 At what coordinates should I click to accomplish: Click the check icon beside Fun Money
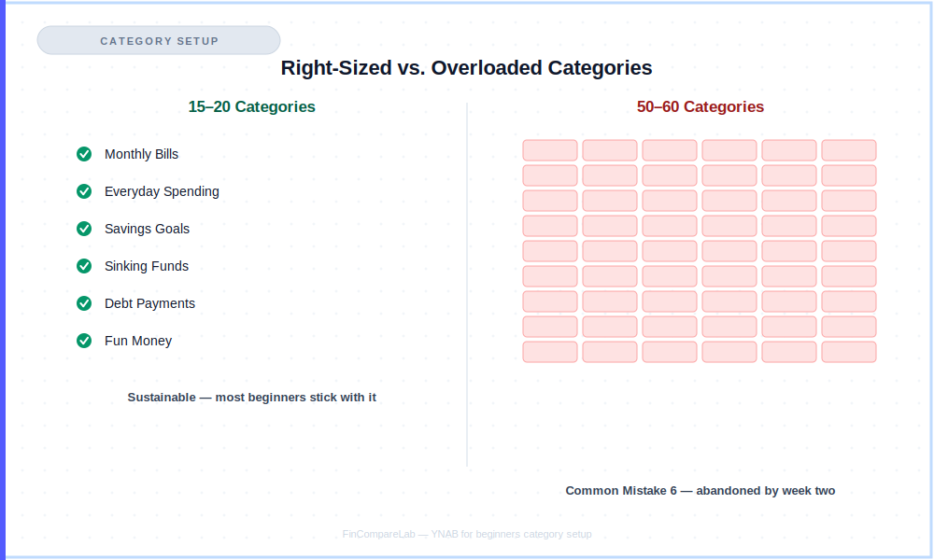coord(84,341)
